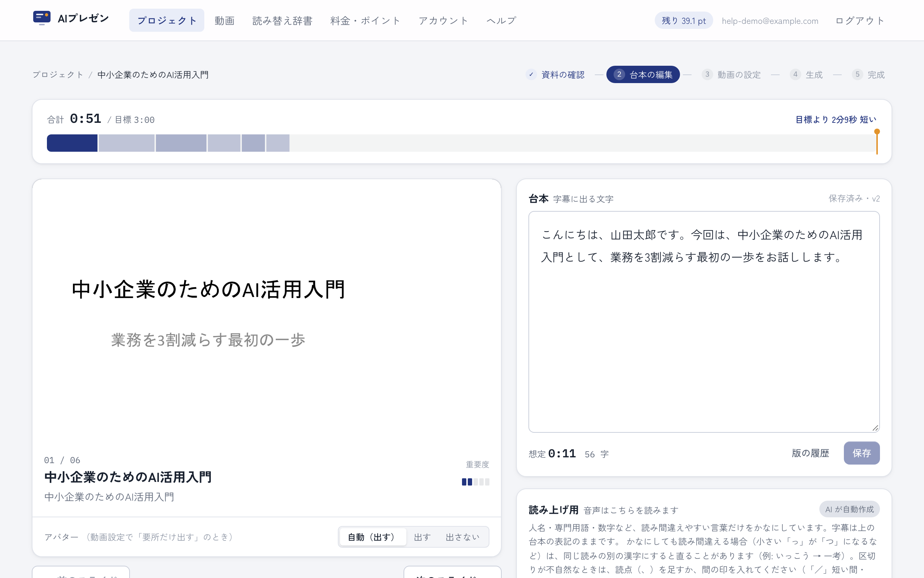Click the 重要度 level indicator bars
924x578 pixels.
pos(475,482)
